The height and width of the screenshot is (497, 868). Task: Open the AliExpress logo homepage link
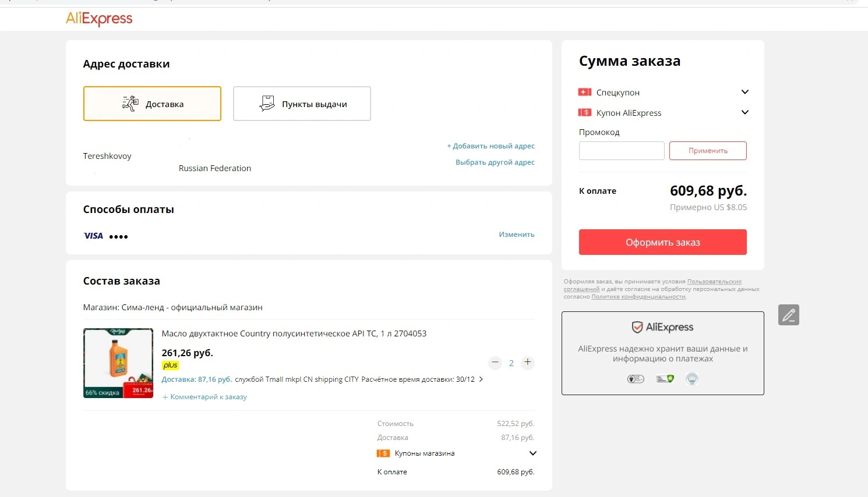tap(99, 19)
